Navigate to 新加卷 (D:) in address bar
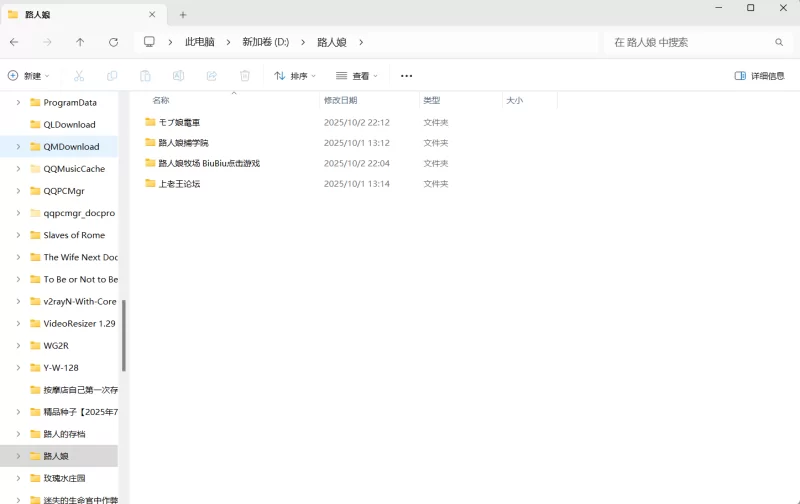The width and height of the screenshot is (800, 504). 265,42
